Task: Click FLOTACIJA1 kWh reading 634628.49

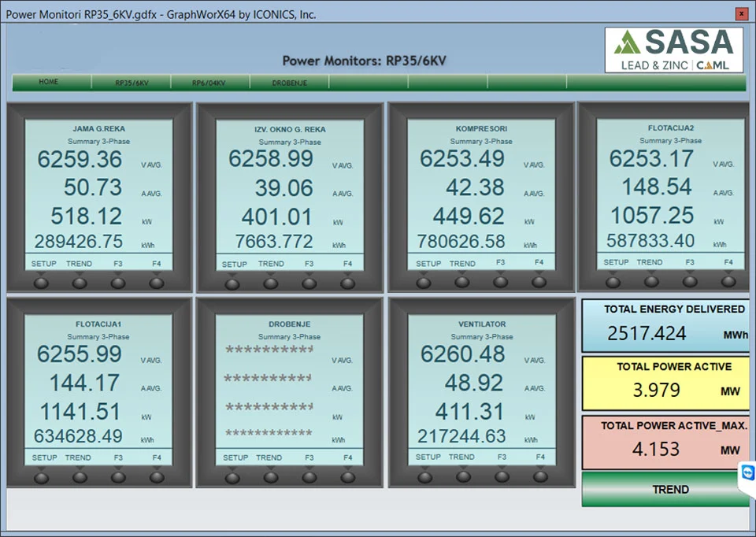Action: (x=78, y=436)
